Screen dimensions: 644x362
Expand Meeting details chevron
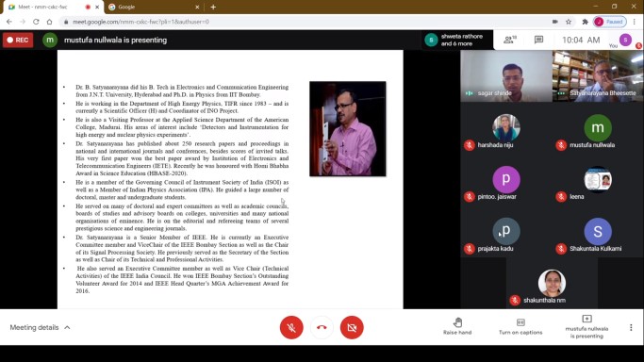tap(67, 327)
